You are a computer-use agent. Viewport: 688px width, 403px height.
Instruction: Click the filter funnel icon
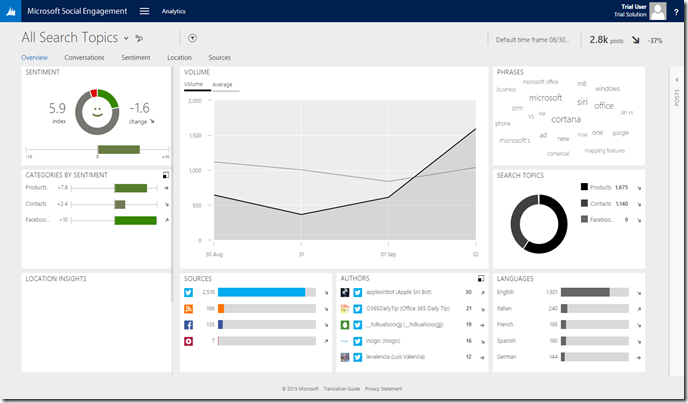click(x=192, y=38)
